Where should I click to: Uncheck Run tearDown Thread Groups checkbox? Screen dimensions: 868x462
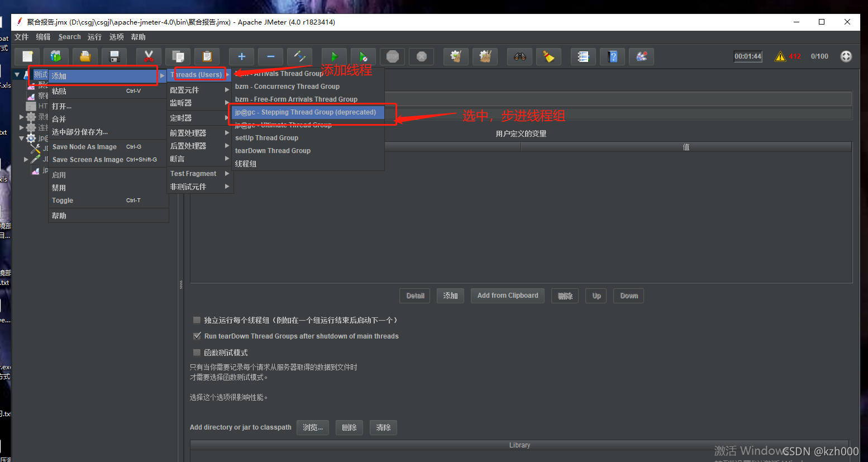click(x=197, y=336)
